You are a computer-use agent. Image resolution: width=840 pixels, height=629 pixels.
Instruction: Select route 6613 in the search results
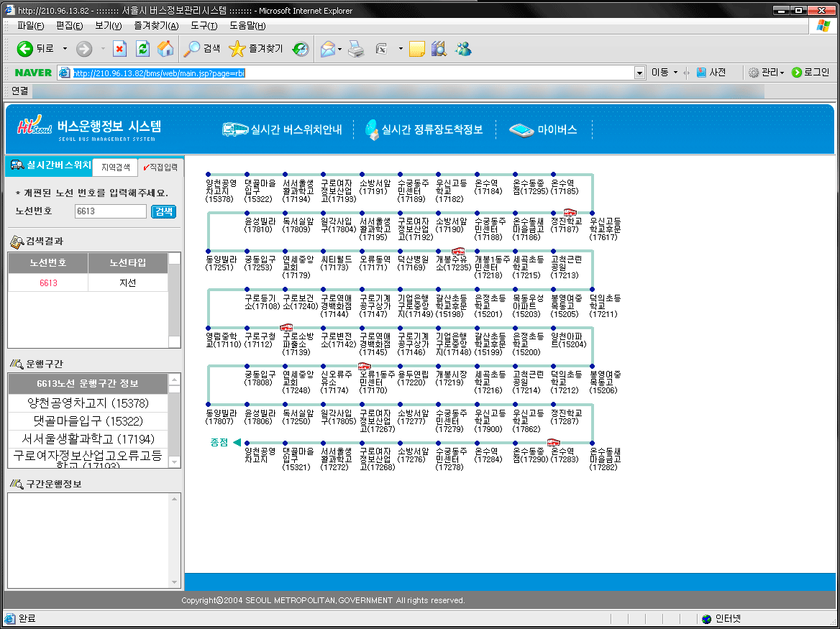[48, 283]
